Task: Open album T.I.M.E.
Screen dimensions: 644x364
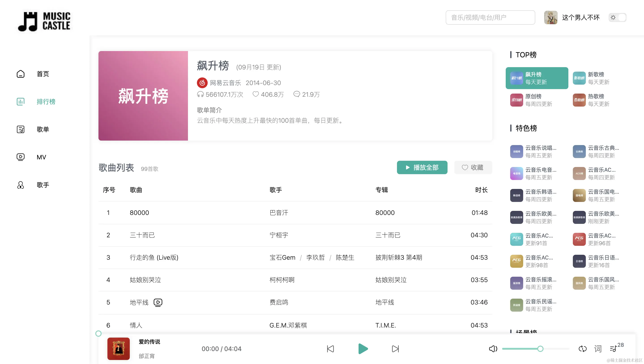Action: click(386, 325)
